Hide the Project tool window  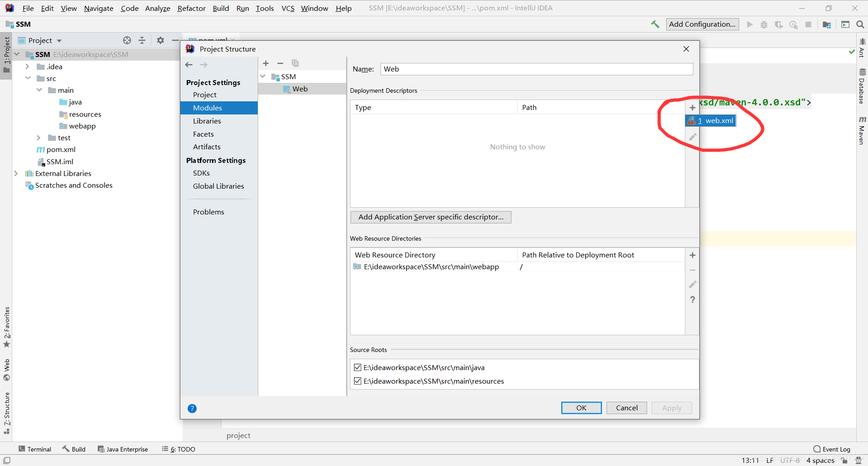[175, 40]
